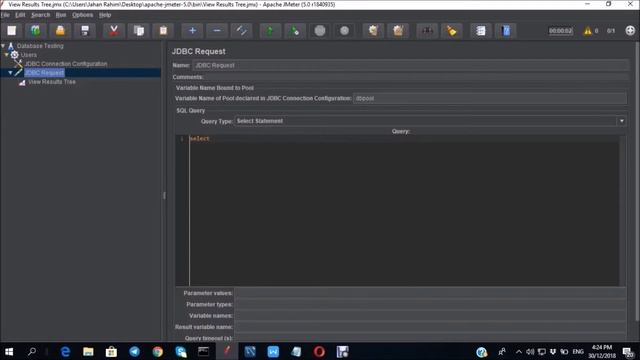640x360 pixels.
Task: Click the Variable names field
Action: pos(430,316)
